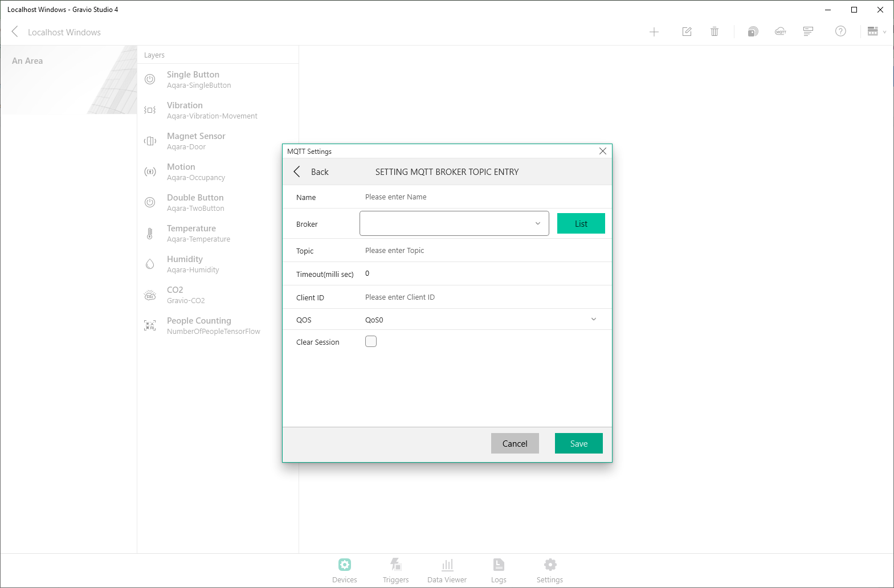
Task: Close the MQTT Settings dialog
Action: pos(603,151)
